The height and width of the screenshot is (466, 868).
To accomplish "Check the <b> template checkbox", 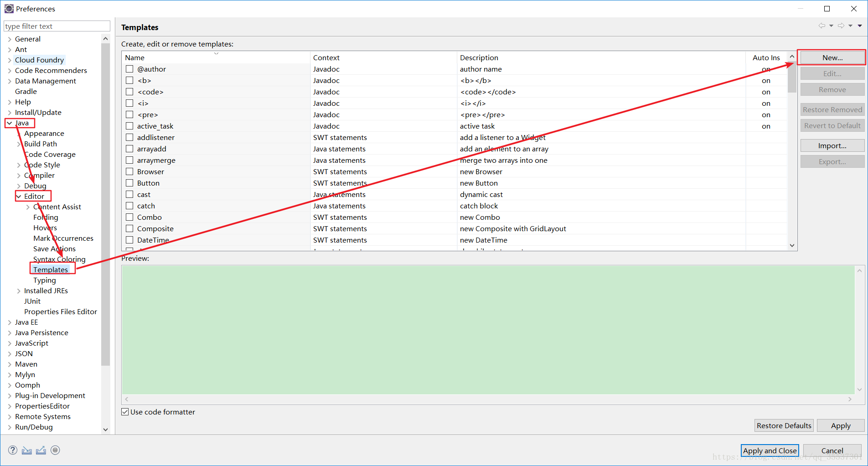I will (129, 80).
